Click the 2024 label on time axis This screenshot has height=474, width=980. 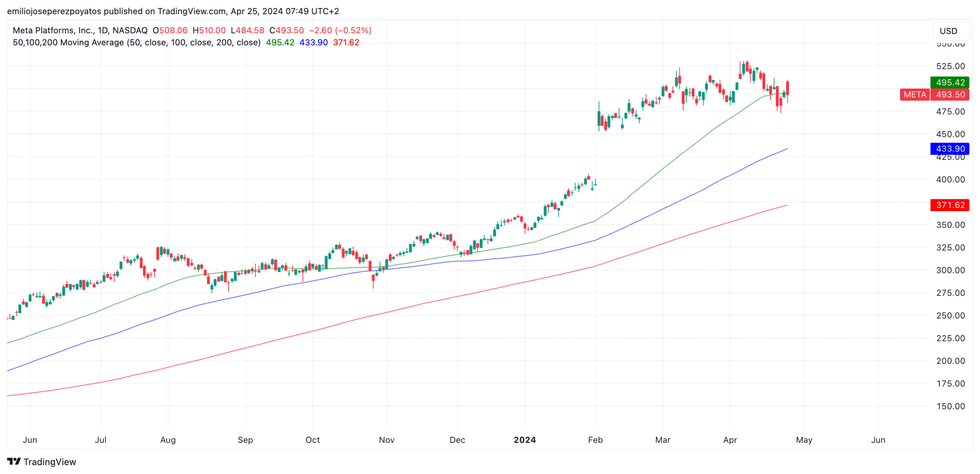point(524,440)
